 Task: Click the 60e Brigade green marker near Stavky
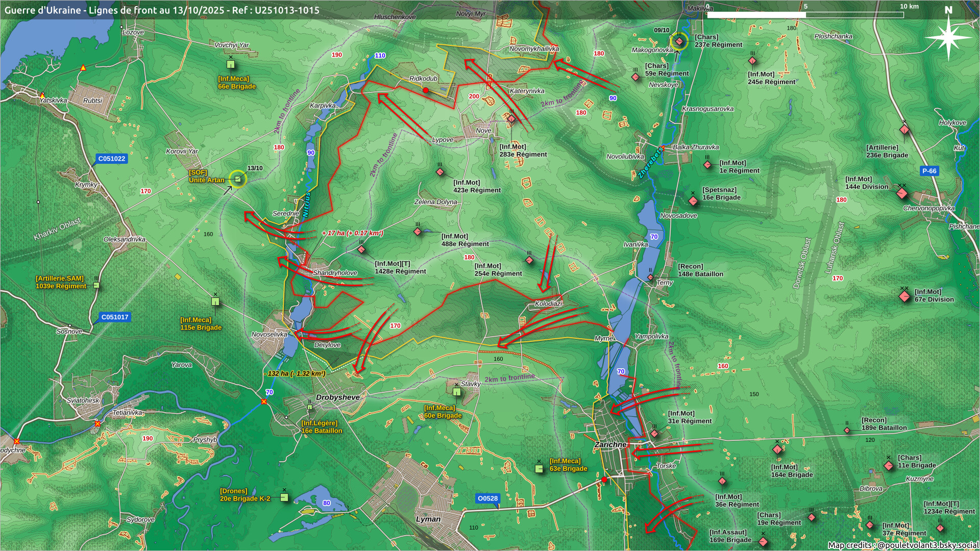coord(456,392)
